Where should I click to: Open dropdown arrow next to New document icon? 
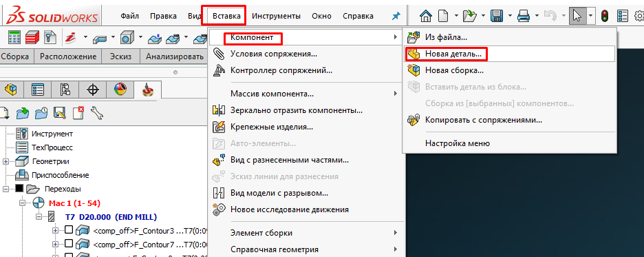(456, 17)
